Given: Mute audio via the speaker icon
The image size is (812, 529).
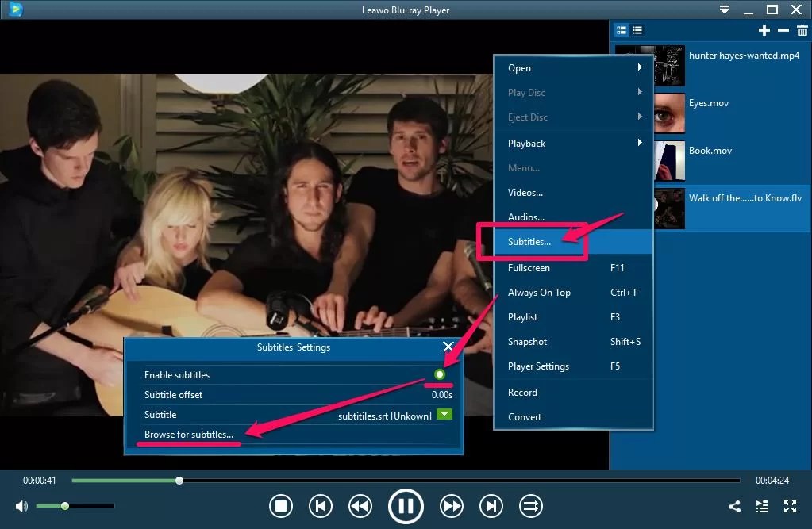Looking at the screenshot, I should coord(21,505).
